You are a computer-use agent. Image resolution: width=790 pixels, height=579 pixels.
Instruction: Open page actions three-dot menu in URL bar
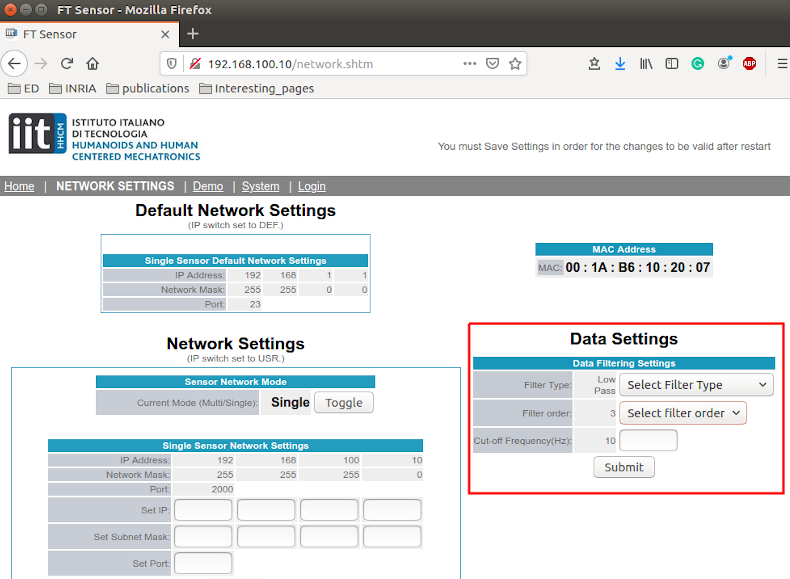tap(469, 63)
